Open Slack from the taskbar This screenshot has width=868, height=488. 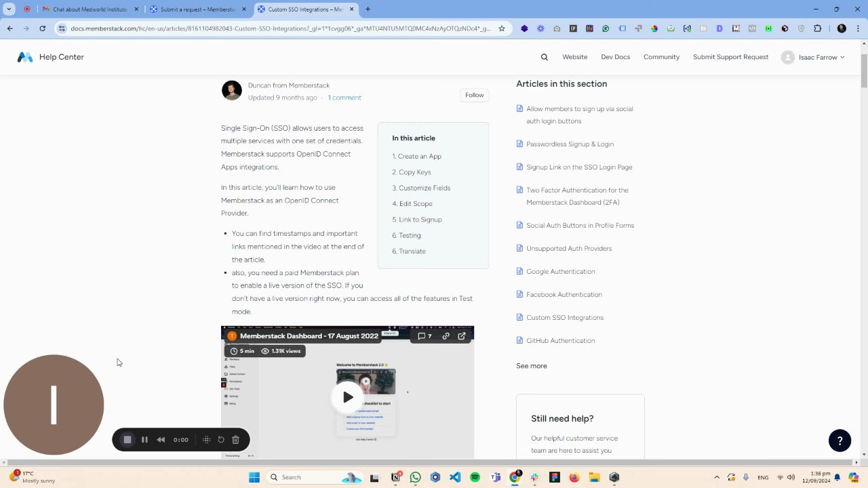535,477
